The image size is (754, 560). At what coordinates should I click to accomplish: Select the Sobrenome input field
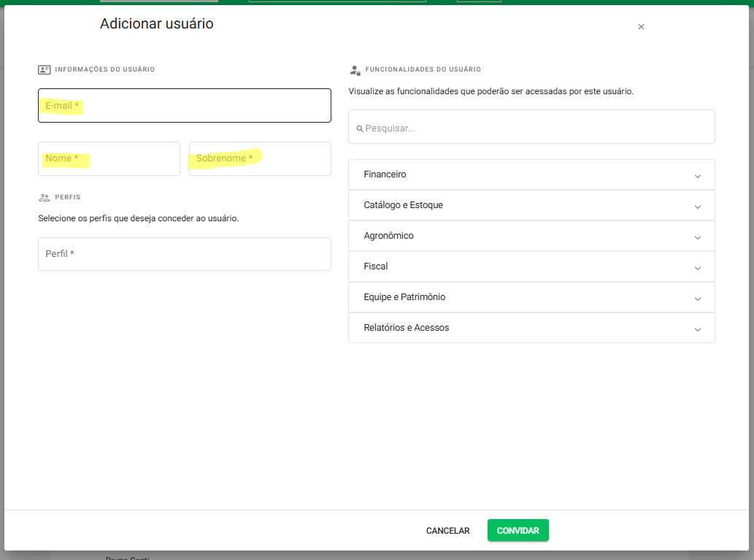click(260, 158)
